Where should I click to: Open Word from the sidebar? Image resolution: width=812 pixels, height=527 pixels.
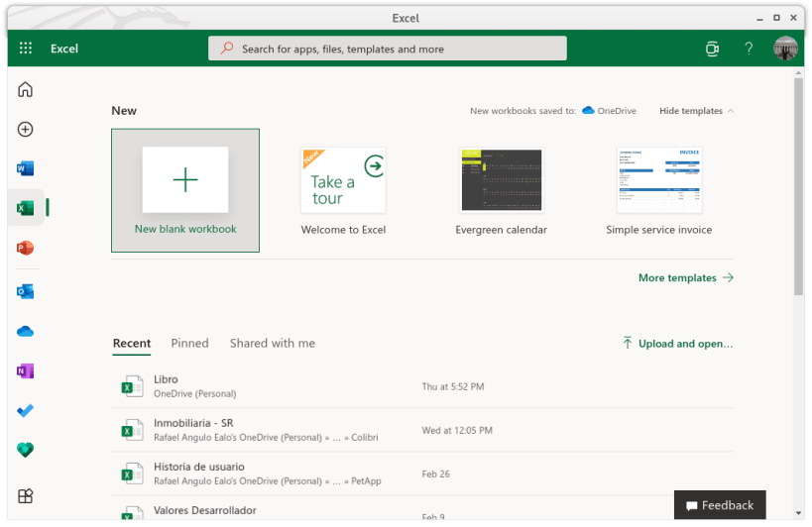[x=26, y=168]
